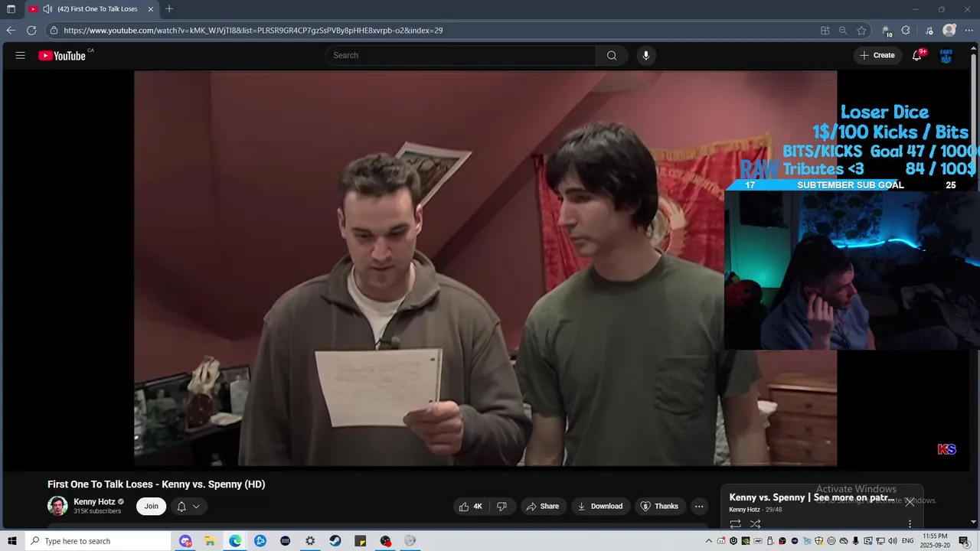Close the playlist panel
This screenshot has width=980, height=551.
point(910,502)
